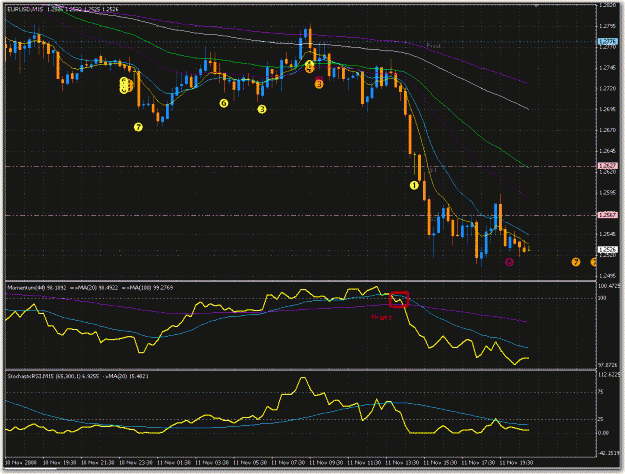Click the 1.2545 price axis label
Screen dimensions: 625x474
tap(607, 234)
